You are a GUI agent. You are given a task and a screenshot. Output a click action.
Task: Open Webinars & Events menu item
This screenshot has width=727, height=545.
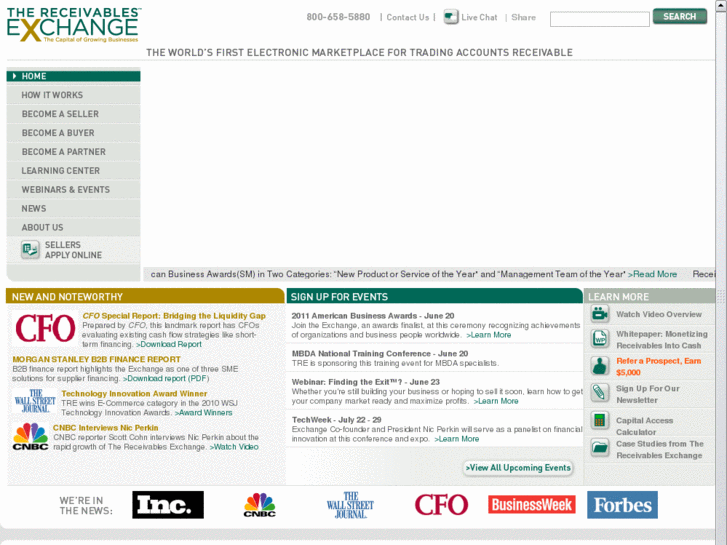click(73, 190)
